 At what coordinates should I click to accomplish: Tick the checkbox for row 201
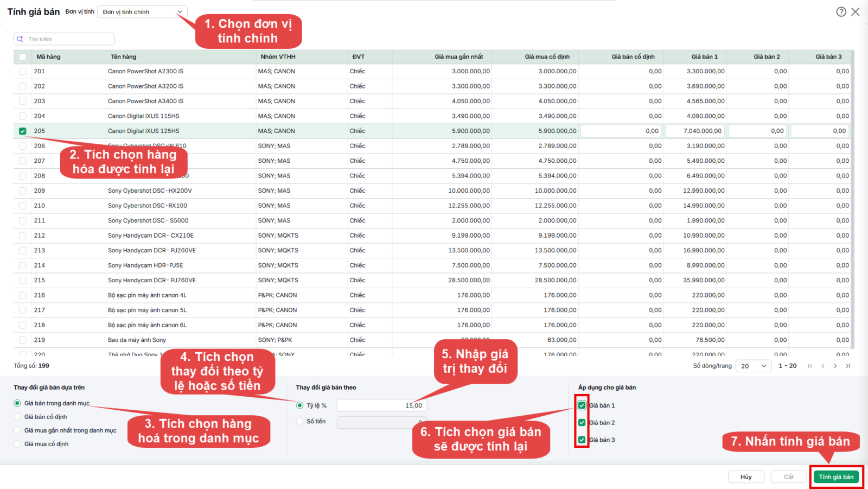22,72
